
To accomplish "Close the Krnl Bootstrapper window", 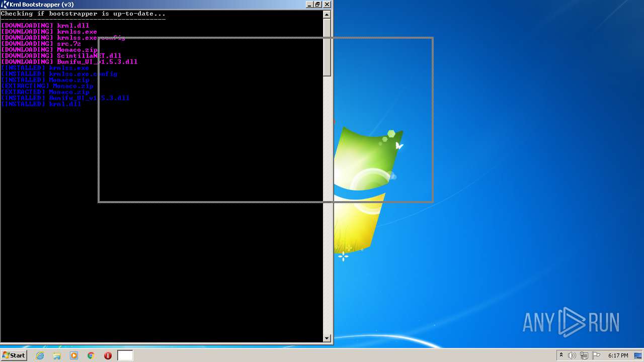I will coord(327,4).
